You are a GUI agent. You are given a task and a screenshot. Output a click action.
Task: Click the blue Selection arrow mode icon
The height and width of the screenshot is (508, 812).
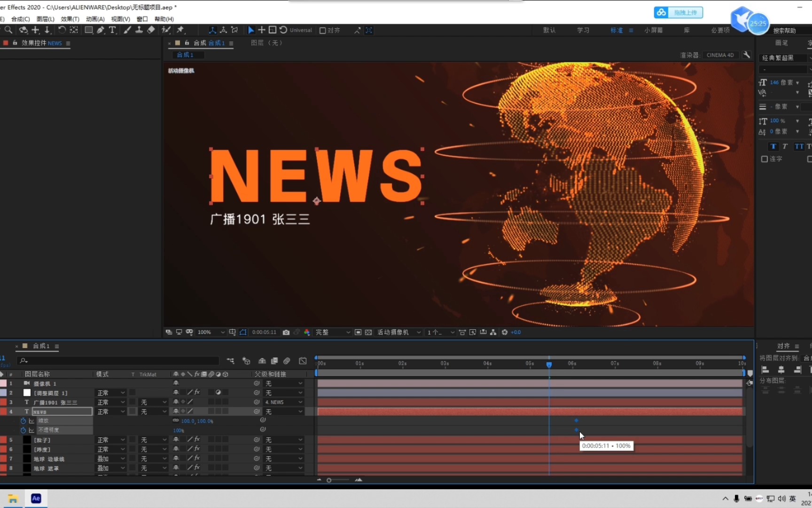tap(251, 30)
